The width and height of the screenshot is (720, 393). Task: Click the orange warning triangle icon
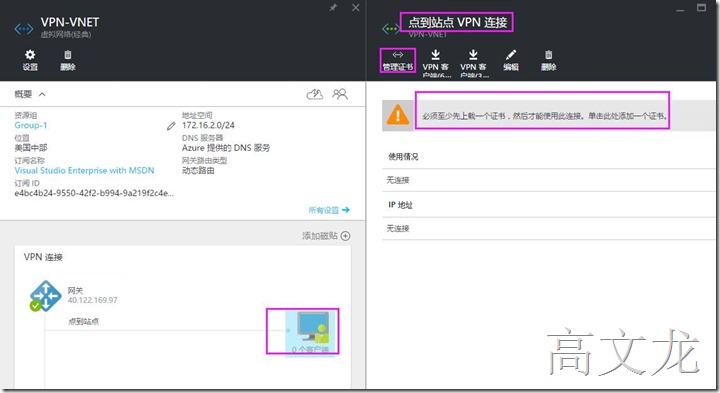[398, 115]
